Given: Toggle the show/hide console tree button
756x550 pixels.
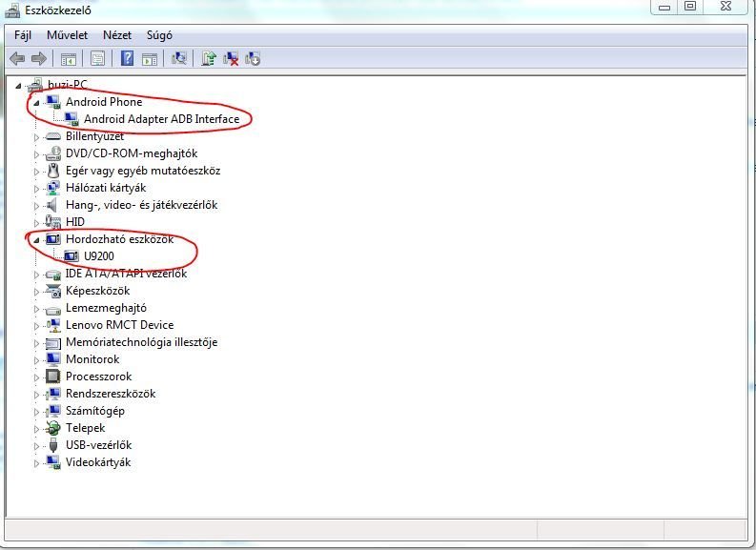Looking at the screenshot, I should (x=69, y=59).
